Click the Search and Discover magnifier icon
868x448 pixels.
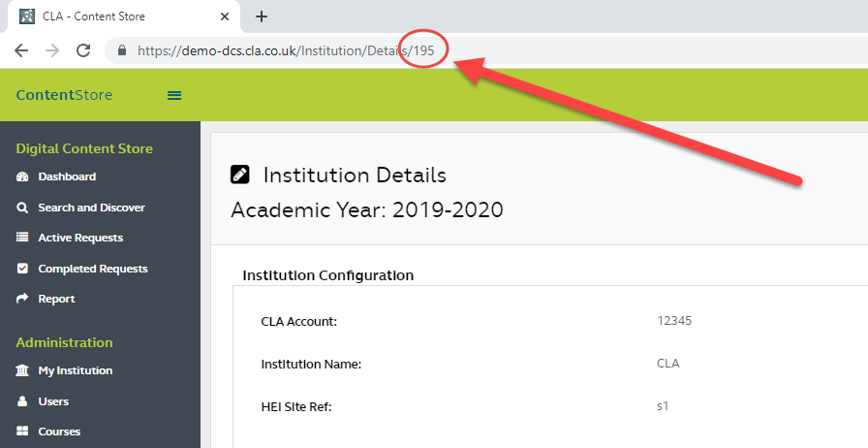pos(22,208)
